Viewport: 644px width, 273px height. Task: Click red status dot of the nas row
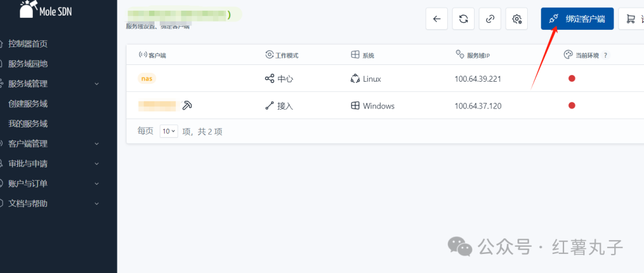coord(572,79)
